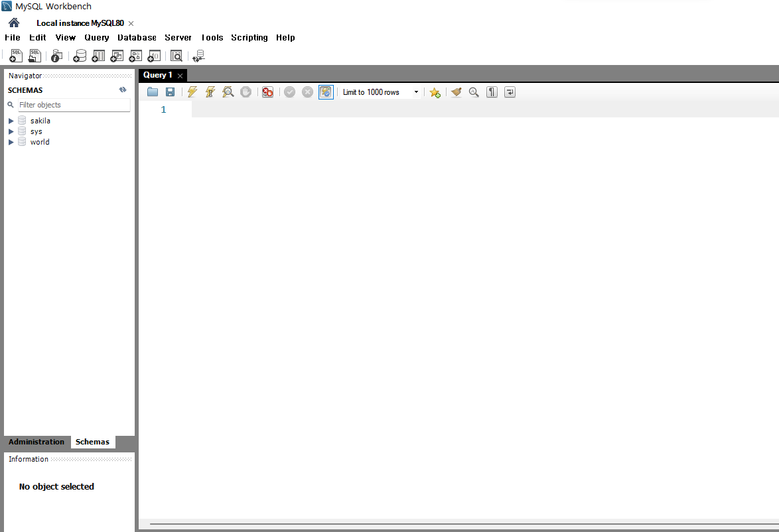The image size is (779, 532).
Task: Refresh the SCHEMAS list
Action: (123, 90)
